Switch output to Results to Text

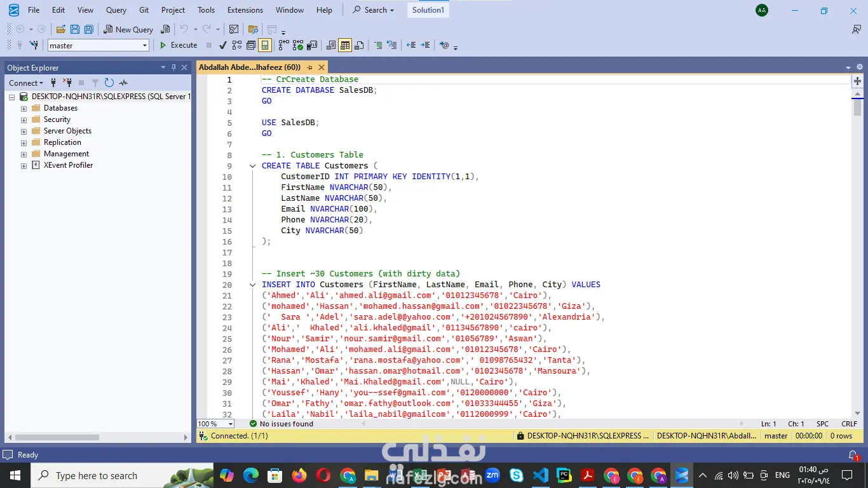[x=331, y=45]
